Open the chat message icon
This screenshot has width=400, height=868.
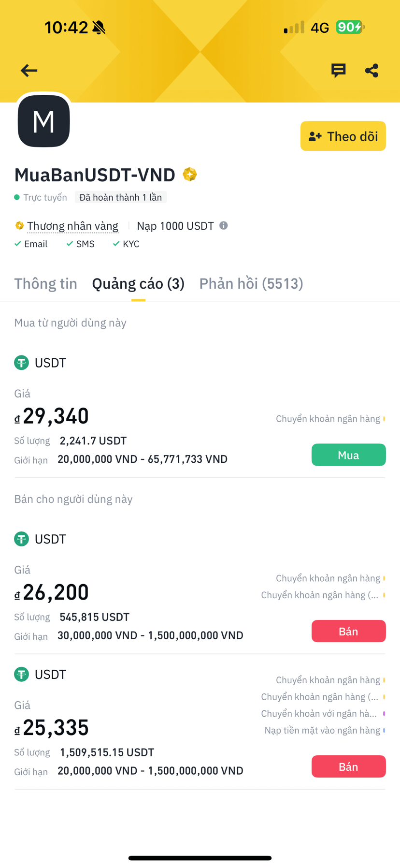[338, 71]
